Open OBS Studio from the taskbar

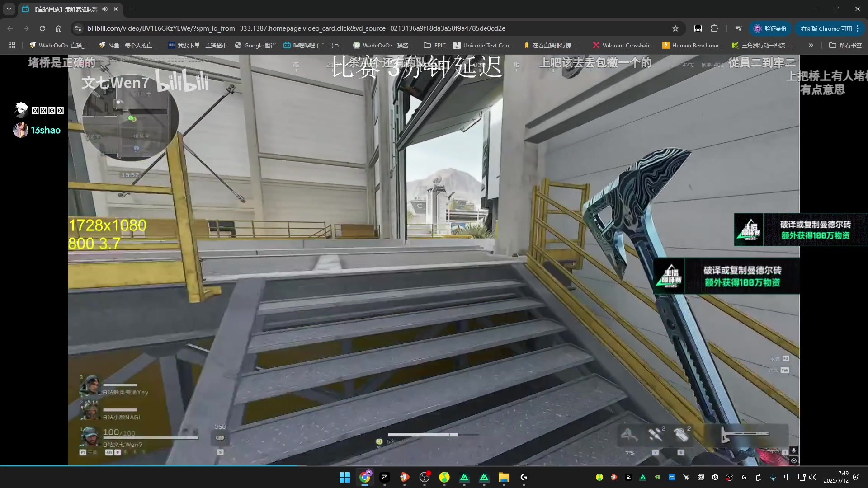click(425, 477)
